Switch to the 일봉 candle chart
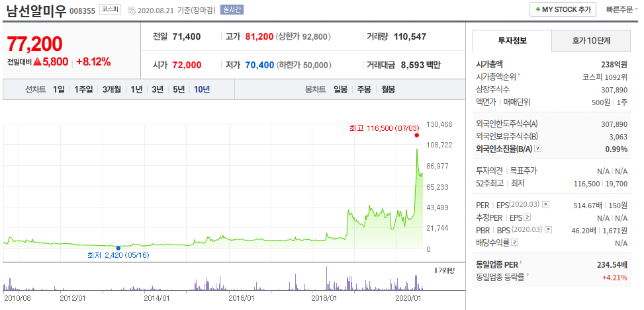The height and width of the screenshot is (310, 644). 340,89
